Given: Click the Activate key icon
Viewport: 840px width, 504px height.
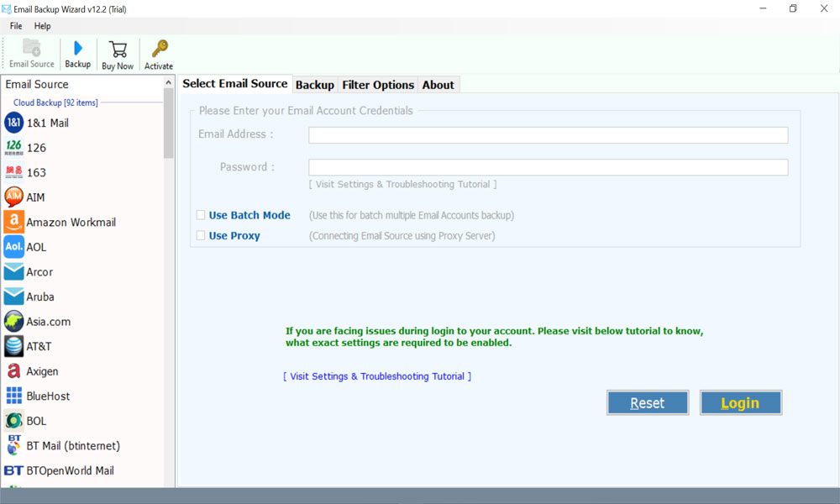Looking at the screenshot, I should tap(158, 55).
